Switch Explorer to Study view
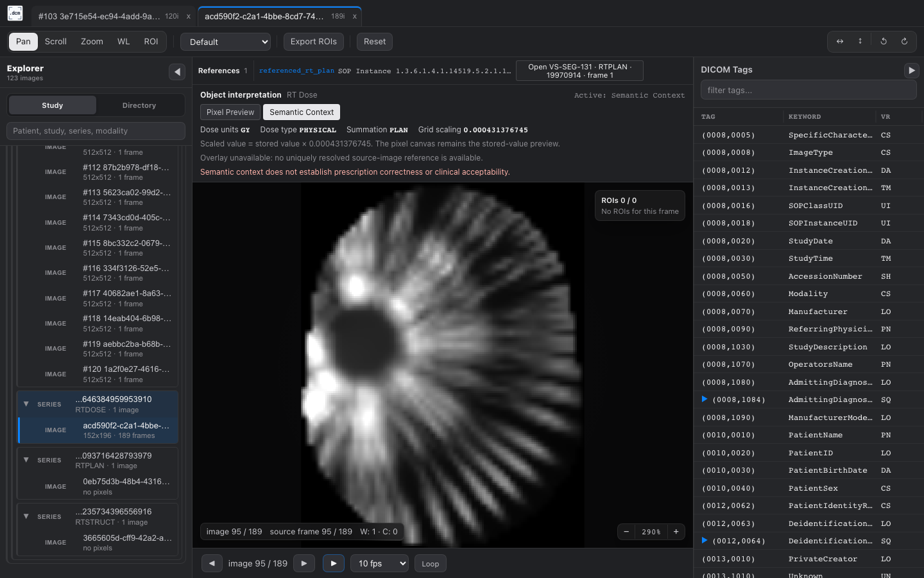This screenshot has width=924, height=578. click(x=53, y=105)
